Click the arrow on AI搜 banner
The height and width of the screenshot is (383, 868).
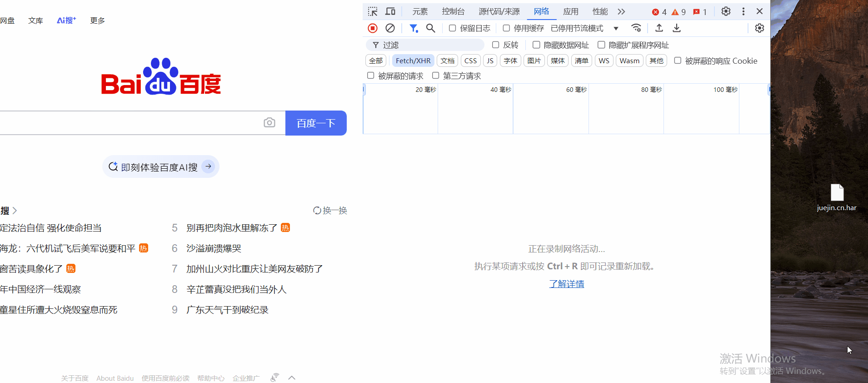click(x=208, y=166)
